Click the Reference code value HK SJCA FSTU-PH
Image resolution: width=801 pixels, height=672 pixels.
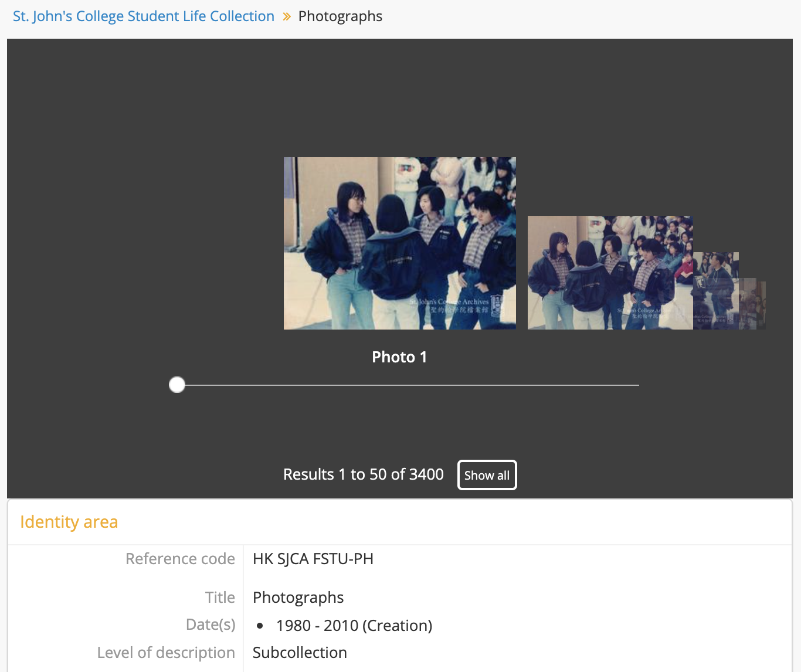(313, 559)
